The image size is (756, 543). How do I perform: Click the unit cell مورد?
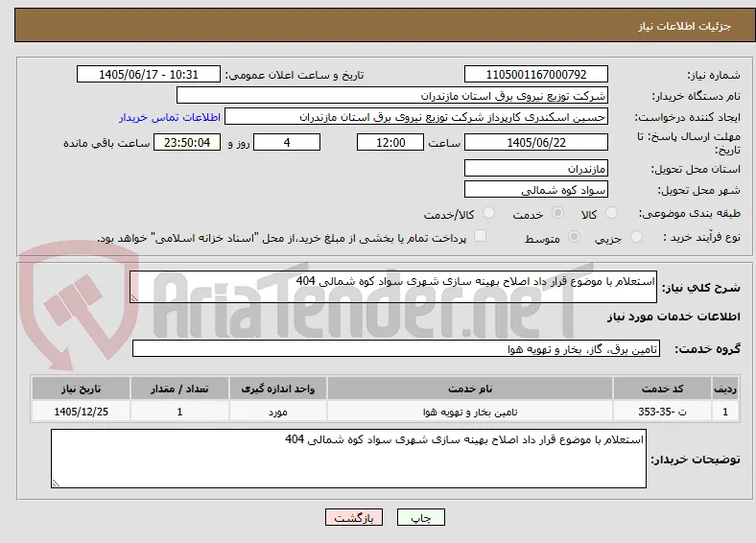click(x=278, y=412)
